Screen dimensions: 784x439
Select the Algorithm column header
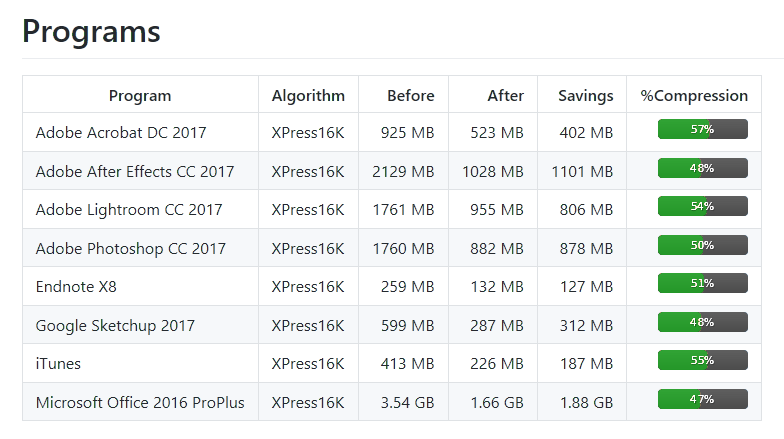coord(308,96)
